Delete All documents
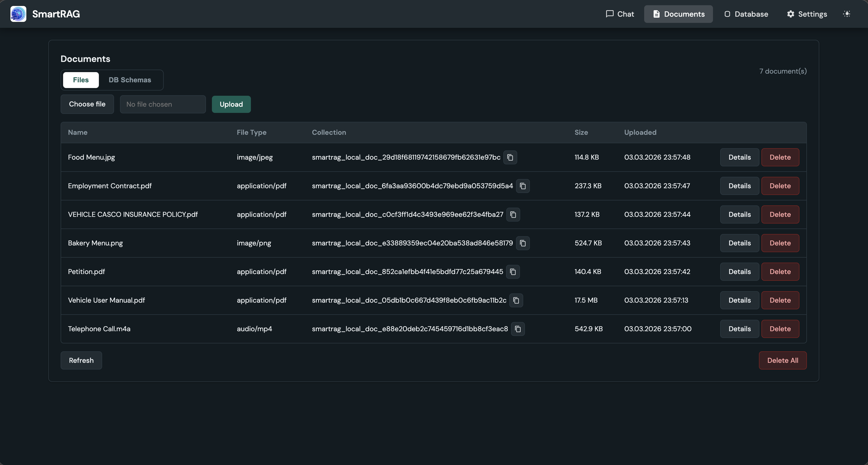The image size is (868, 465). click(x=782, y=361)
